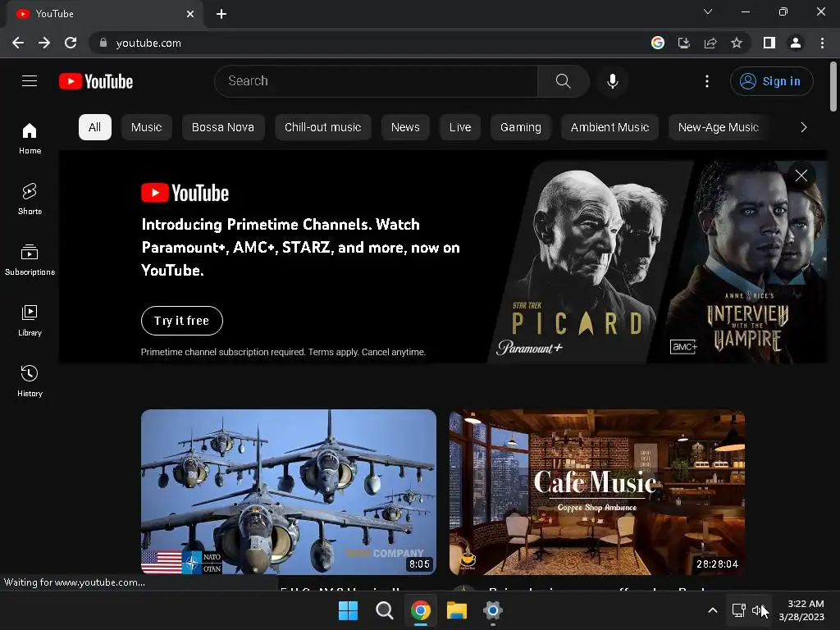The height and width of the screenshot is (630, 840).
Task: Click the network icon in the system tray
Action: pyautogui.click(x=739, y=610)
